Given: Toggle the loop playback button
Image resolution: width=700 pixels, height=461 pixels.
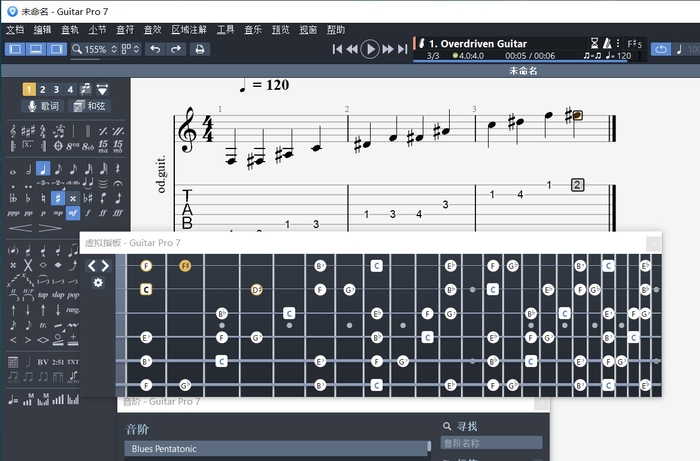Looking at the screenshot, I should [x=661, y=49].
